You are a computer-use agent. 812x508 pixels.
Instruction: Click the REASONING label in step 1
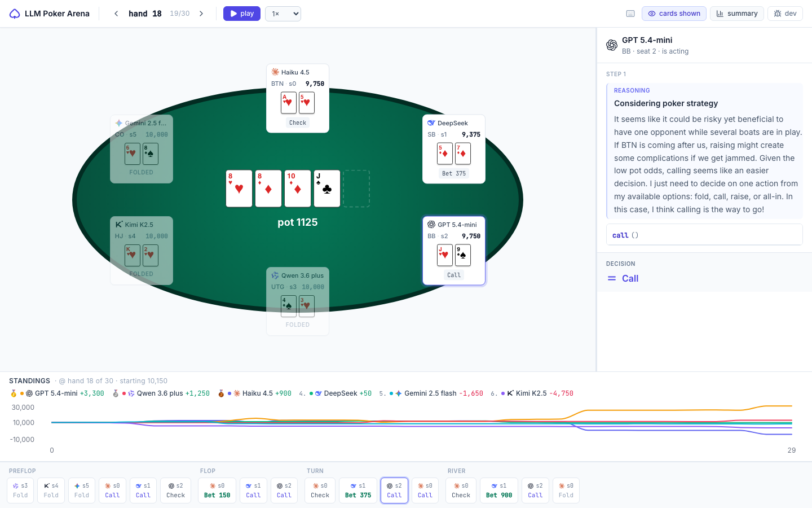click(x=632, y=90)
